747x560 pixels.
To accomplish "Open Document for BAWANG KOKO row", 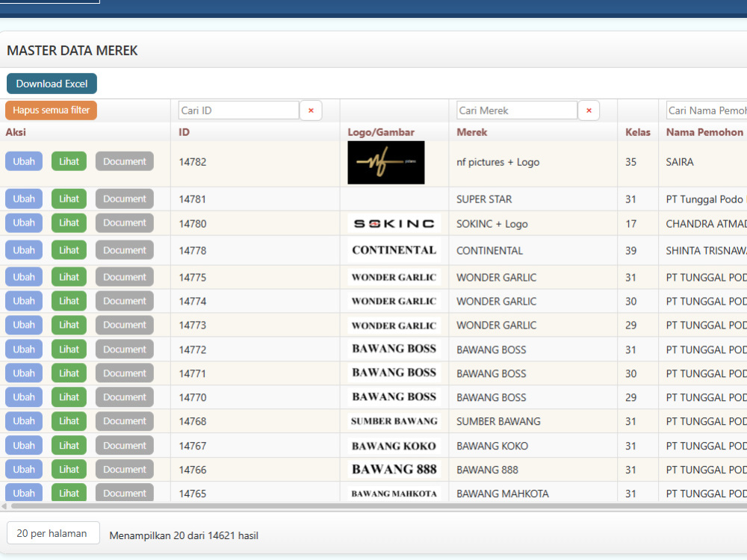I will (125, 445).
